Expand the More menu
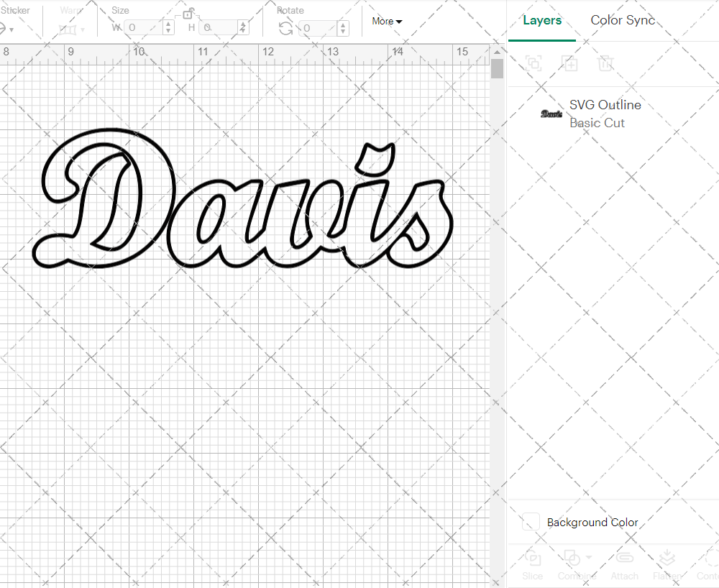Viewport: 719px width, 588px height. pos(386,21)
